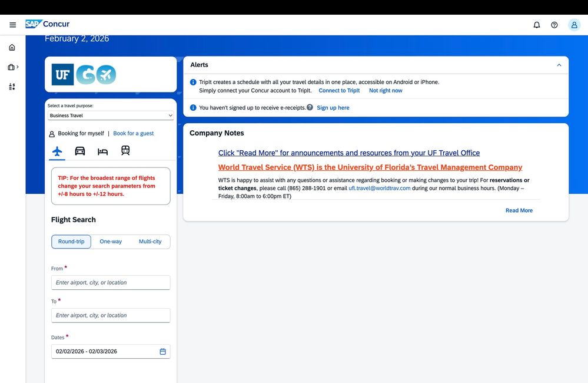The width and height of the screenshot is (588, 383).
Task: Open the hamburger navigation menu
Action: tap(13, 25)
